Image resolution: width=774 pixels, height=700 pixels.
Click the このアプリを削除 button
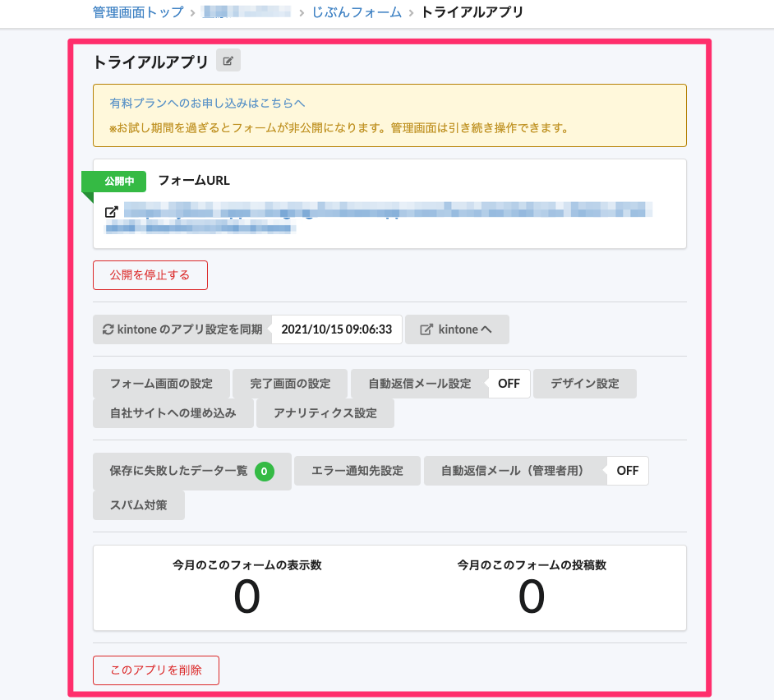click(x=156, y=670)
